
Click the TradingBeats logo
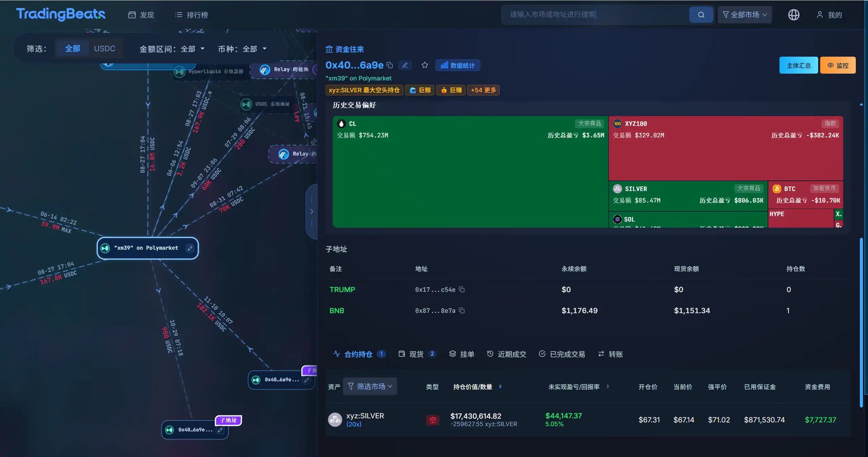(x=61, y=14)
